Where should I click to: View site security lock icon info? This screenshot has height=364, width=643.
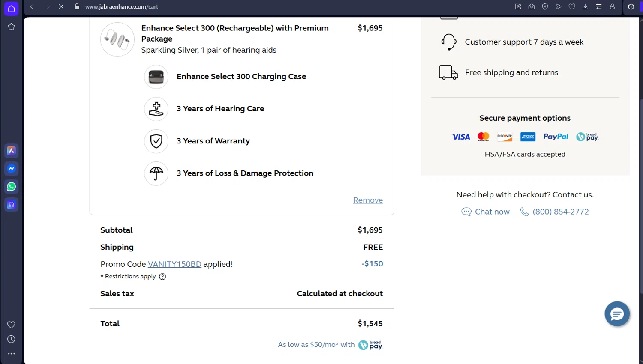[77, 7]
